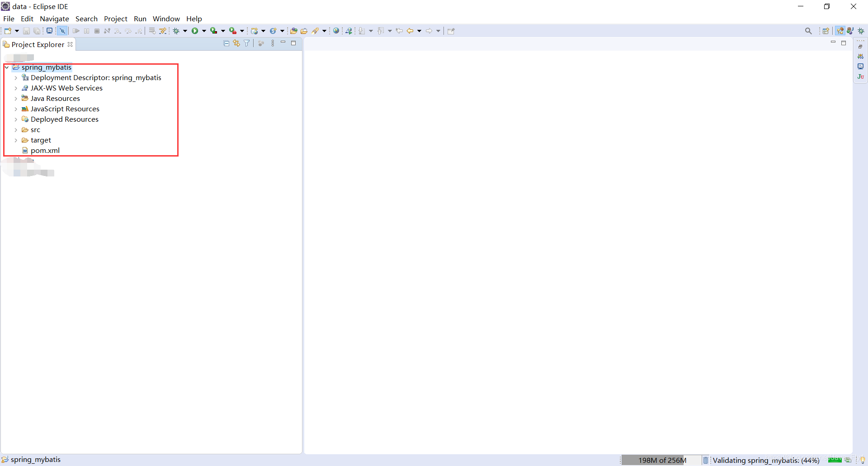Viewport: 868px width, 466px height.
Task: Click Collapse All in Project Explorer
Action: tap(226, 43)
